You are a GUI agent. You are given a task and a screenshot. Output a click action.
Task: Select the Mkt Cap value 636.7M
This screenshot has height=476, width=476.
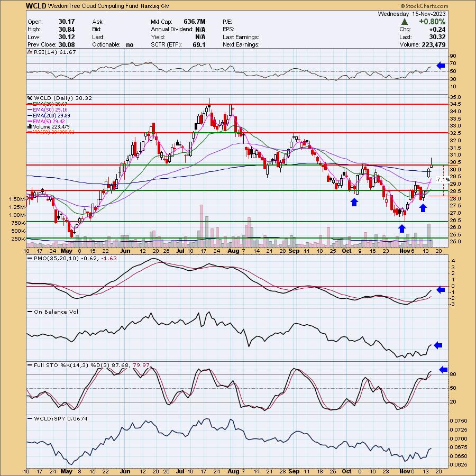195,22
